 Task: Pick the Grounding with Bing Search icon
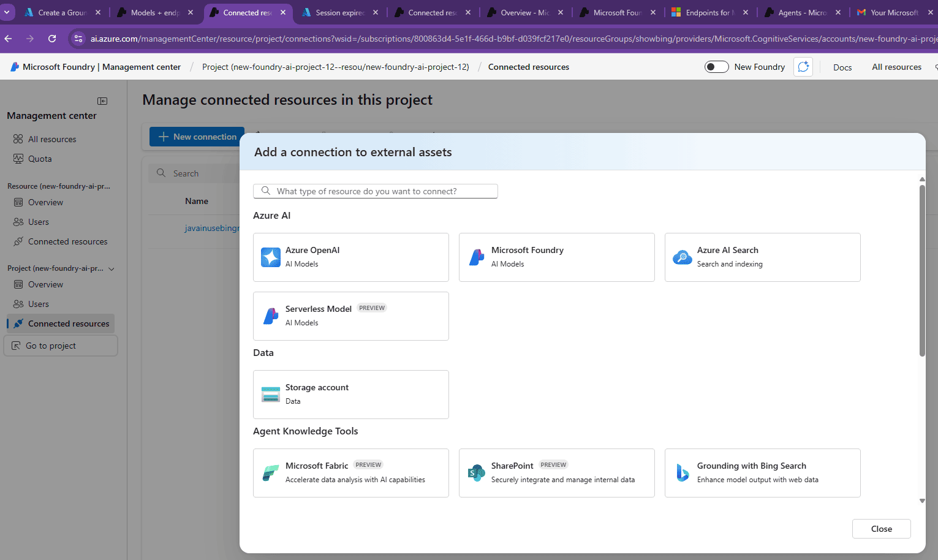(682, 473)
